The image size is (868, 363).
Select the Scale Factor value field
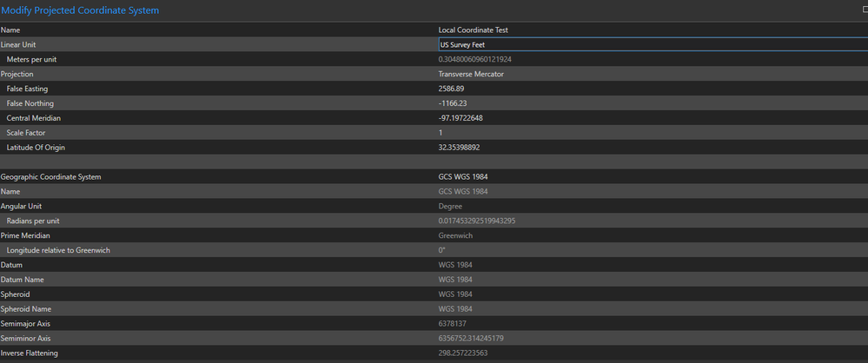tap(441, 133)
